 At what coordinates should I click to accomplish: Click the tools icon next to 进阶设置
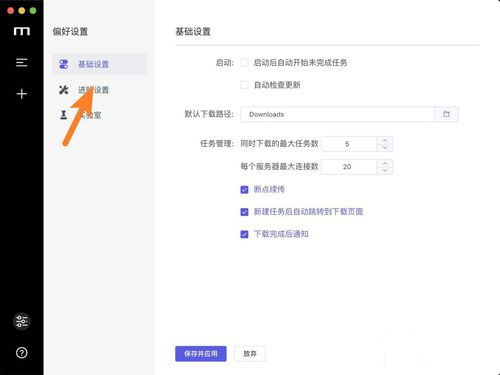click(x=63, y=90)
